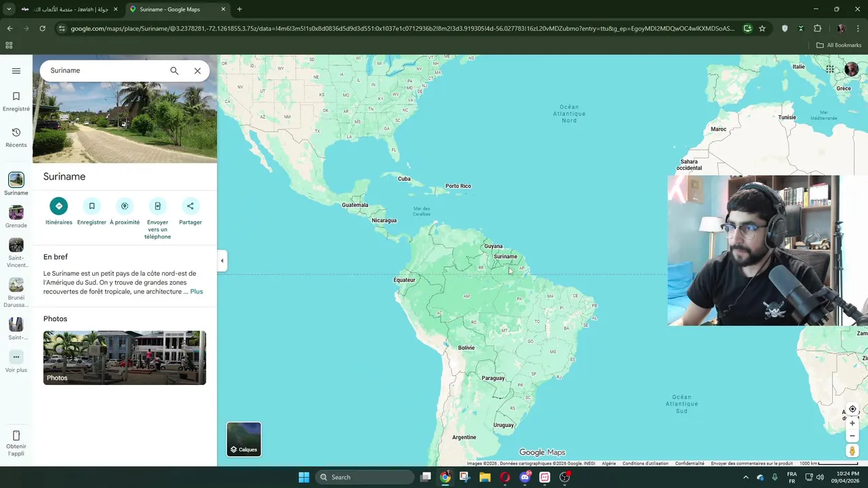
Task: Click the Suriname search input field
Action: (105, 70)
